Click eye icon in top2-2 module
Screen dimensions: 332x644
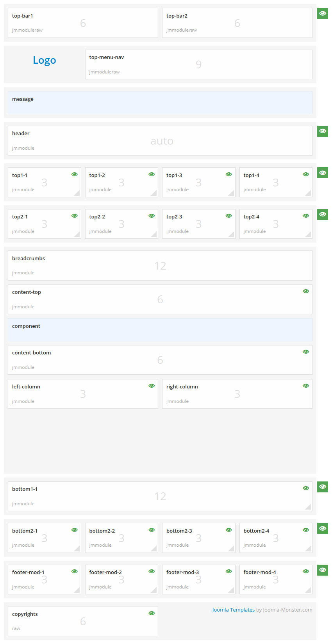click(152, 216)
